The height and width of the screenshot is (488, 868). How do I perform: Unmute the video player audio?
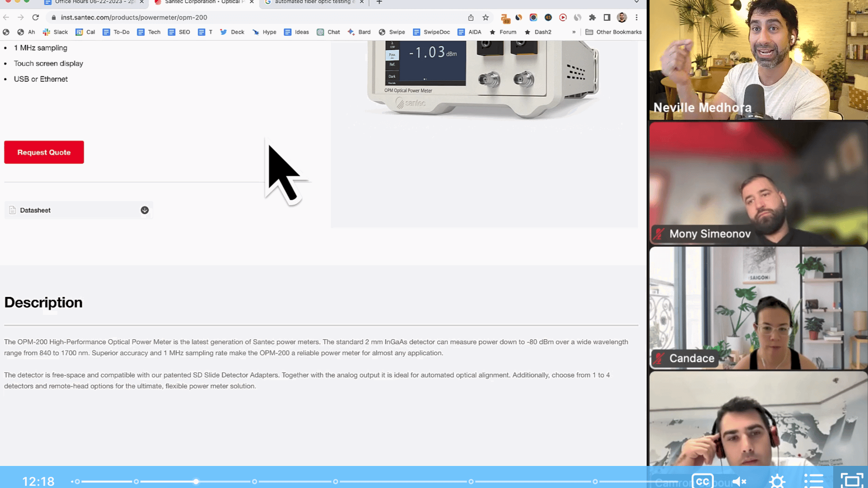click(740, 481)
